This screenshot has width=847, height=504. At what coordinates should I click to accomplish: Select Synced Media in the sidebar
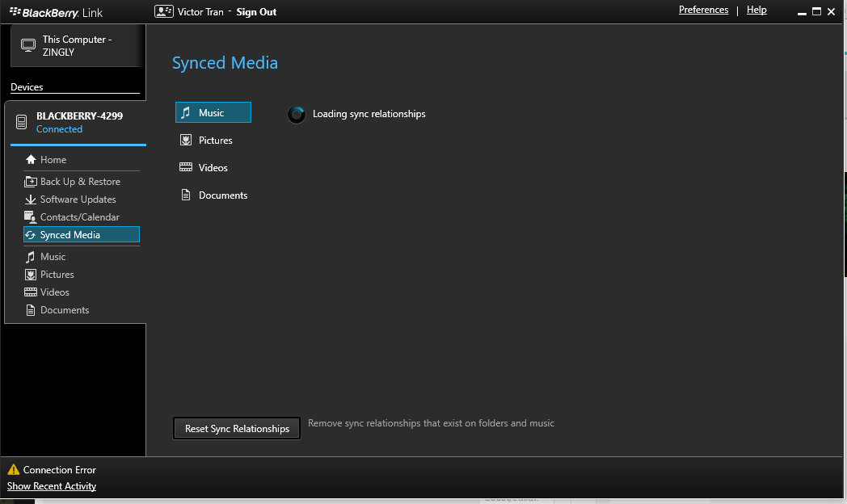pos(82,234)
